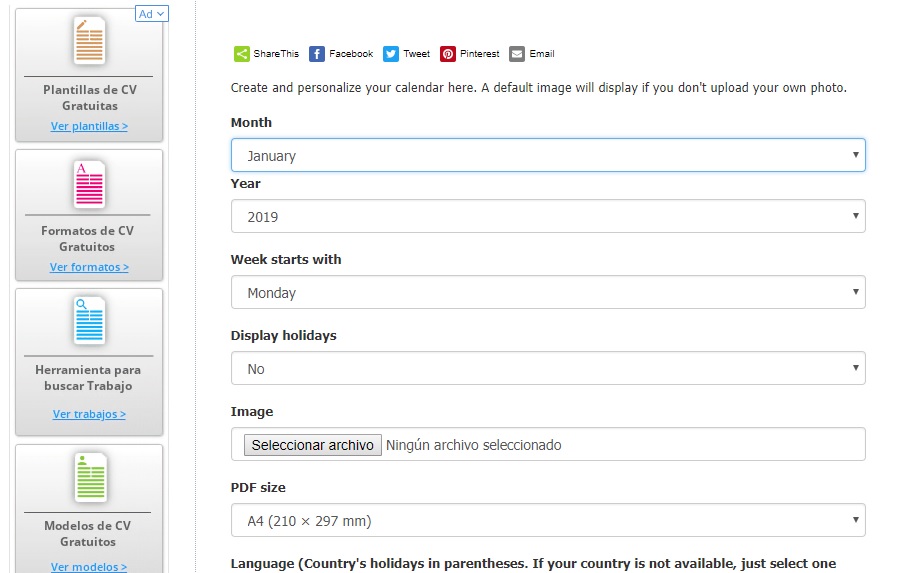Click the ShareThis share icon

pyautogui.click(x=242, y=54)
